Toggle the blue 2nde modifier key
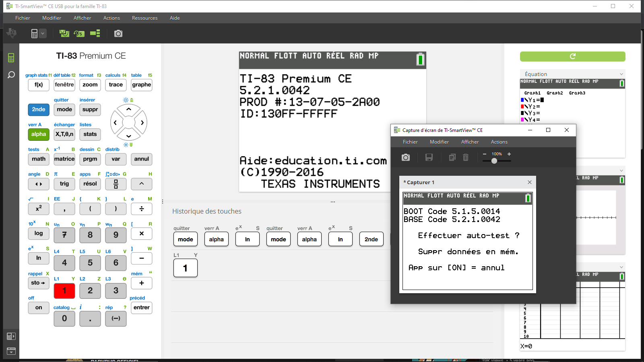The width and height of the screenshot is (644, 362). click(x=39, y=109)
